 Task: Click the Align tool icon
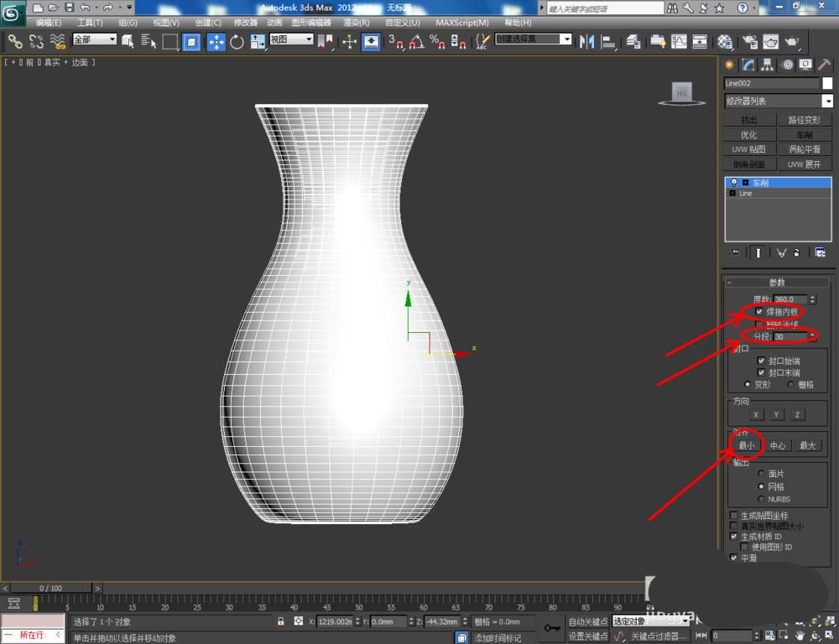[x=608, y=41]
